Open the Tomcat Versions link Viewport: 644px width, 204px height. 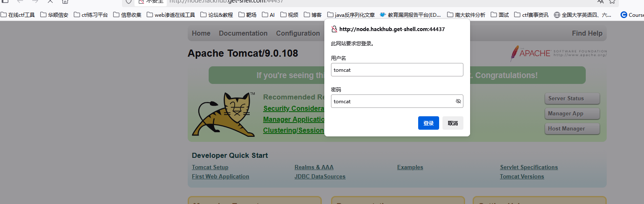pyautogui.click(x=522, y=176)
